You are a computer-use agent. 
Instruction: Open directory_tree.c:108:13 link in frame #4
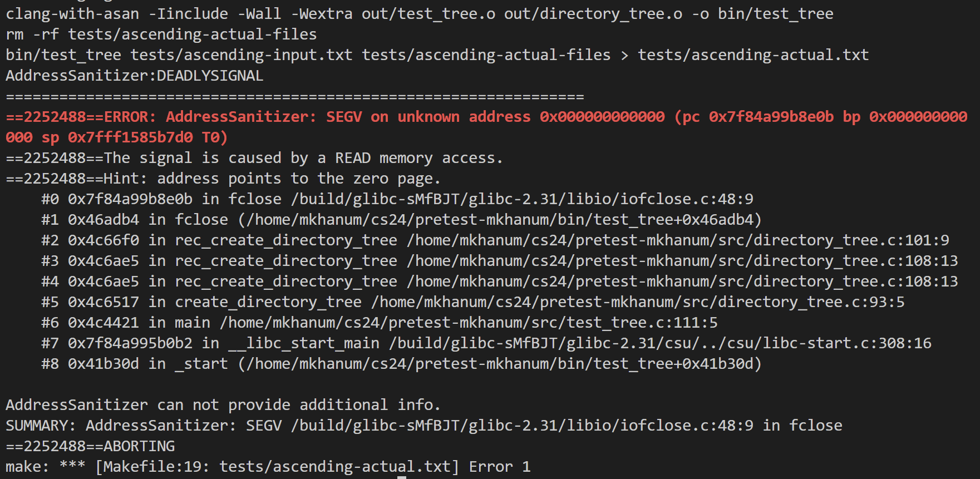pos(682,282)
